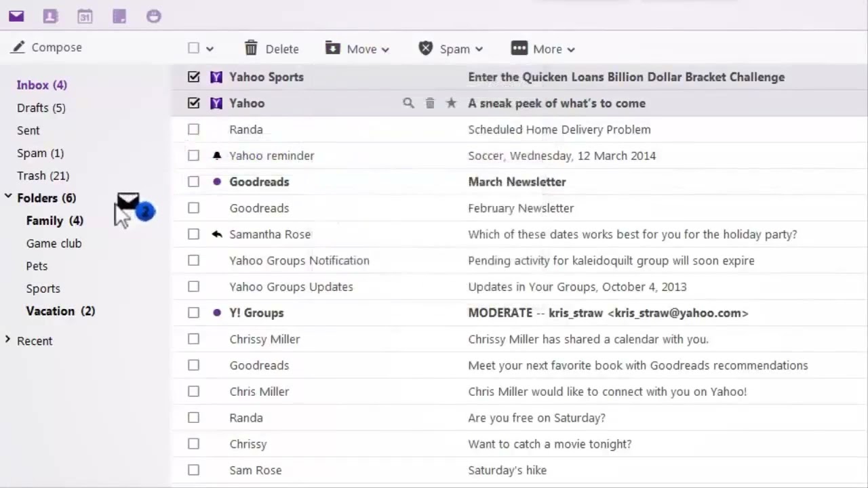Open Trash (21) folder

tap(43, 176)
